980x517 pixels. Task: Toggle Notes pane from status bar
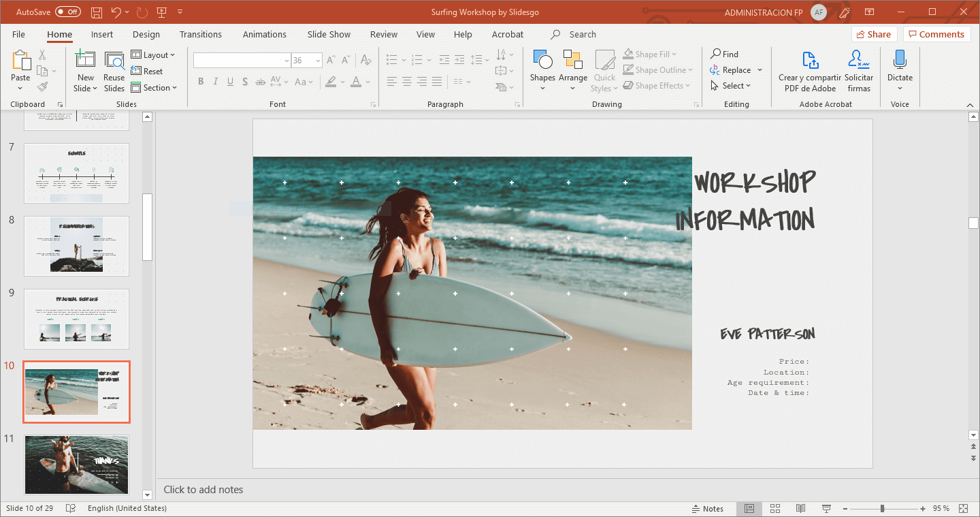pyautogui.click(x=707, y=509)
